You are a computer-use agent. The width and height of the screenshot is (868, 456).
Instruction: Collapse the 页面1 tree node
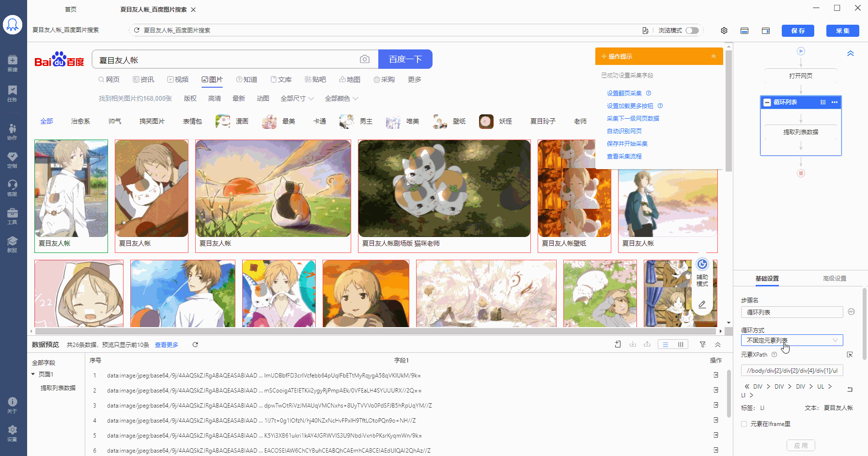[x=33, y=374]
